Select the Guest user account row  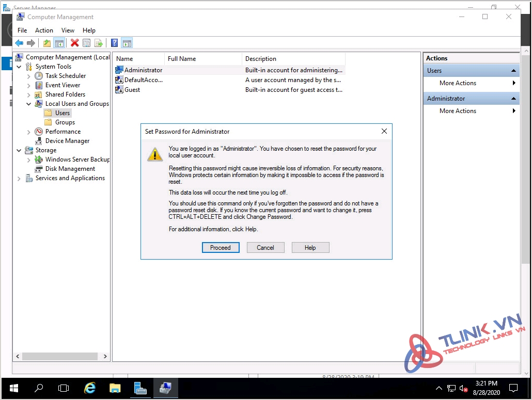[132, 90]
